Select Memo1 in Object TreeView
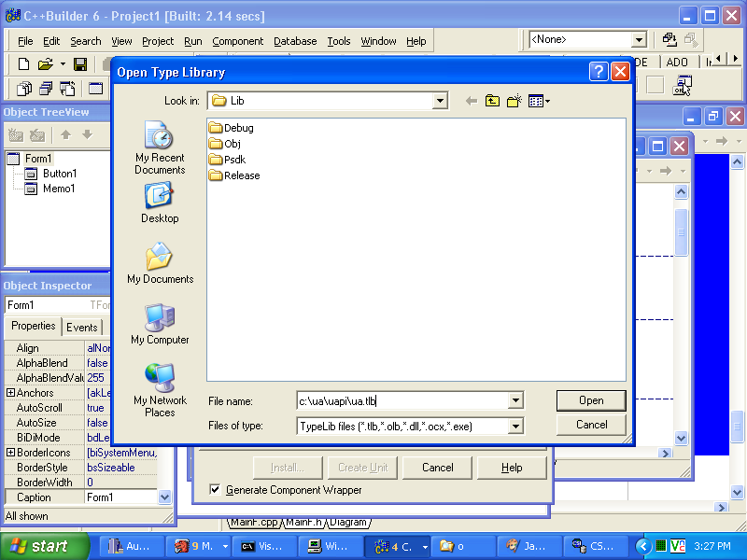 point(59,189)
